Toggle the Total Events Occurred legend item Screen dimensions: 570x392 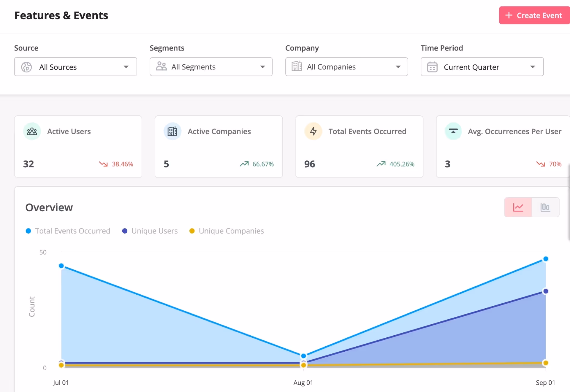pos(68,231)
